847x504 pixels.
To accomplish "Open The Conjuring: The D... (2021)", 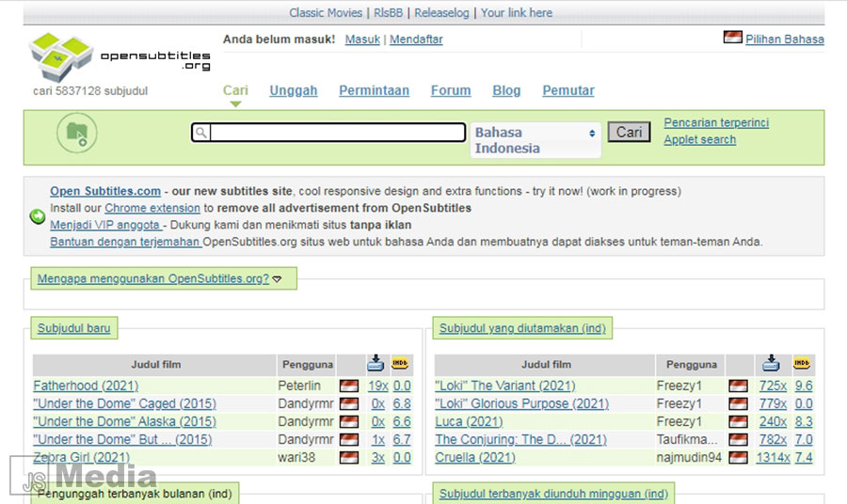I will [x=520, y=440].
